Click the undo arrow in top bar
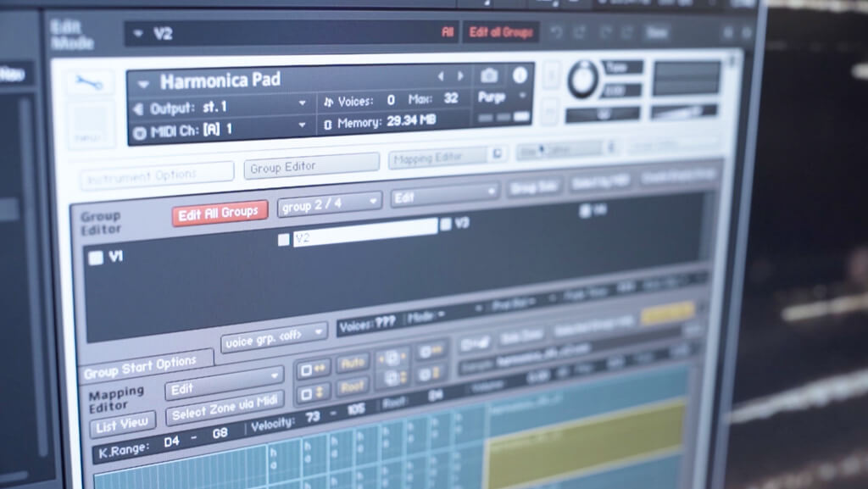This screenshot has height=489, width=868. pos(556,31)
